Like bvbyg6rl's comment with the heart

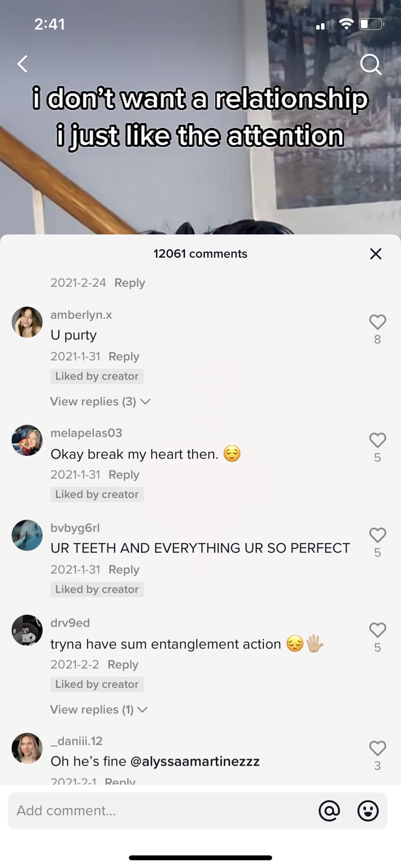click(x=378, y=535)
